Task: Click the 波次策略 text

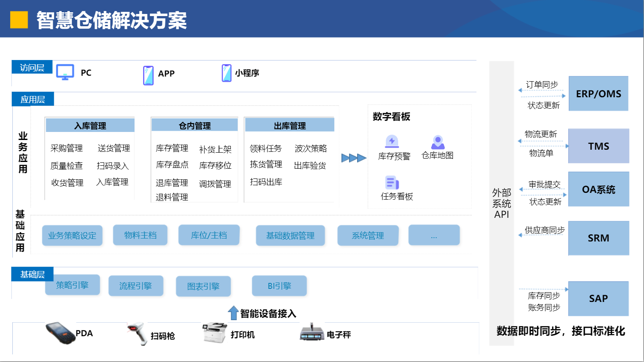Action: 311,148
